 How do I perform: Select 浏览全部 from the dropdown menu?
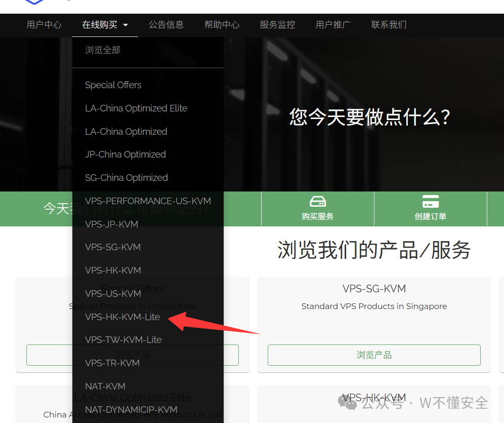103,50
